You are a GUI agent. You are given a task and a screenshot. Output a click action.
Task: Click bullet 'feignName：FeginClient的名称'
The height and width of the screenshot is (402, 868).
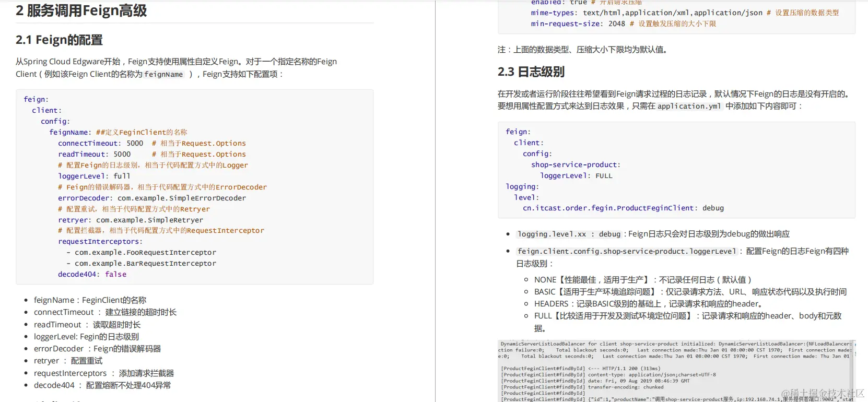pyautogui.click(x=90, y=300)
